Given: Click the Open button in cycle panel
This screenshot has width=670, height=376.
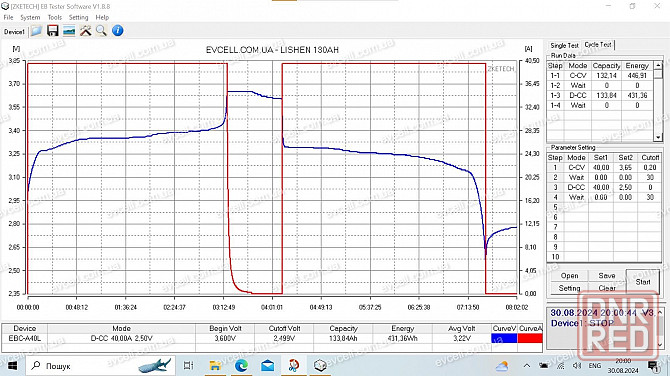Looking at the screenshot, I should [x=569, y=276].
